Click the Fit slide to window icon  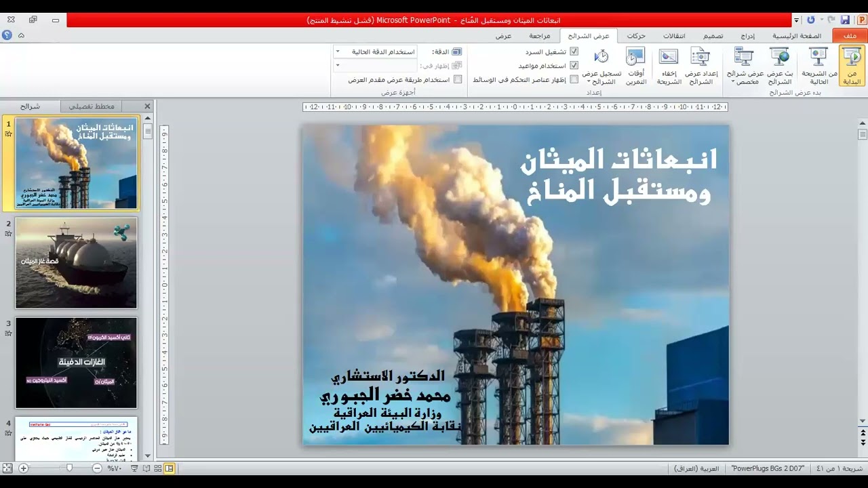pyautogui.click(x=7, y=468)
